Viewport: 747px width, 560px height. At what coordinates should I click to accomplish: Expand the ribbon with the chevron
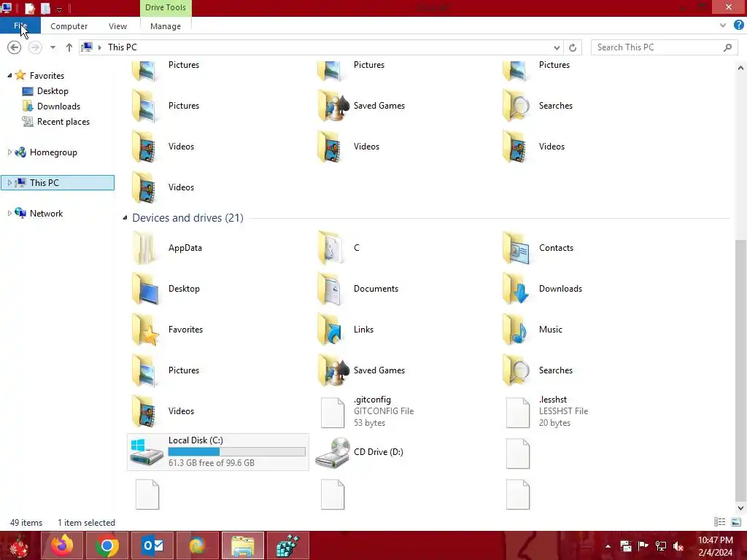723,26
